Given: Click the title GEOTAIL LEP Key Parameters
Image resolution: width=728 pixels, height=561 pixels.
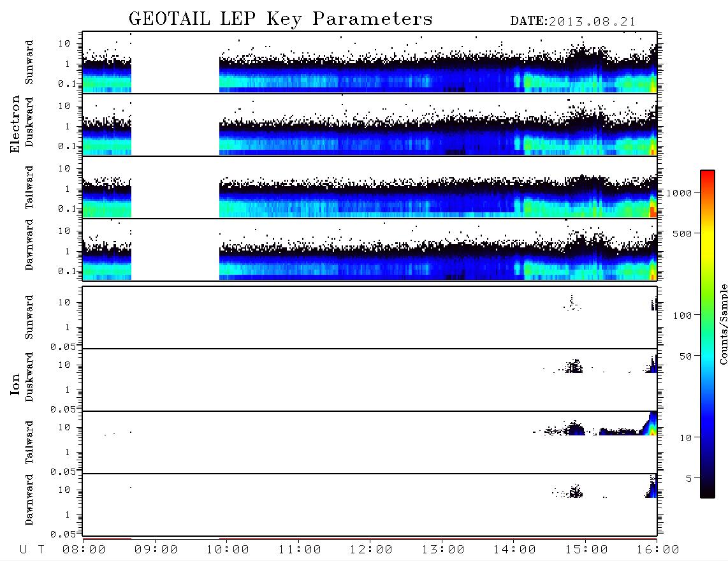Looking at the screenshot, I should coord(280,20).
